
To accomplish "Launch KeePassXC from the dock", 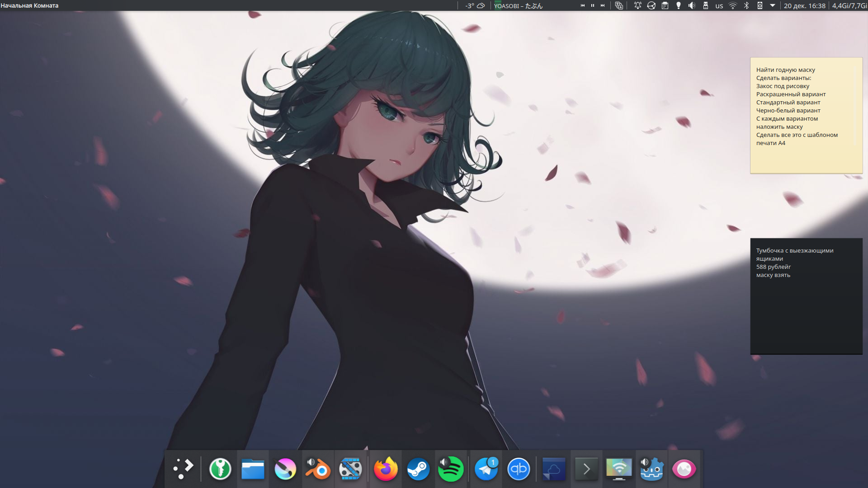I will [x=220, y=469].
